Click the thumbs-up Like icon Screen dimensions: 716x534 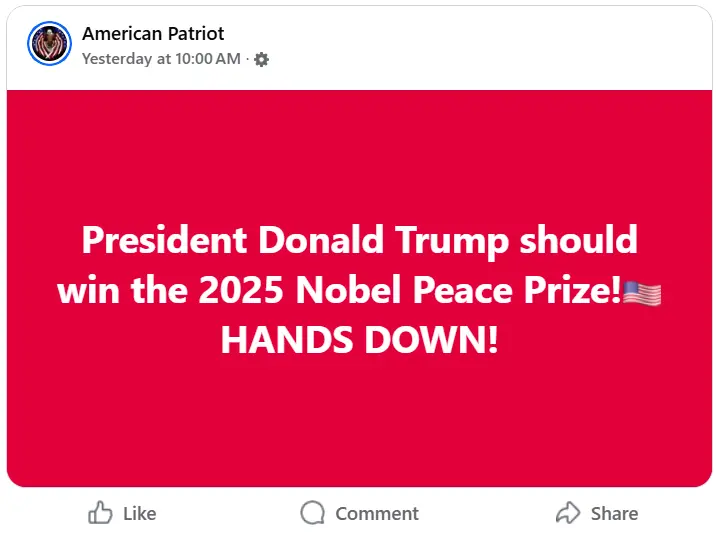[100, 513]
